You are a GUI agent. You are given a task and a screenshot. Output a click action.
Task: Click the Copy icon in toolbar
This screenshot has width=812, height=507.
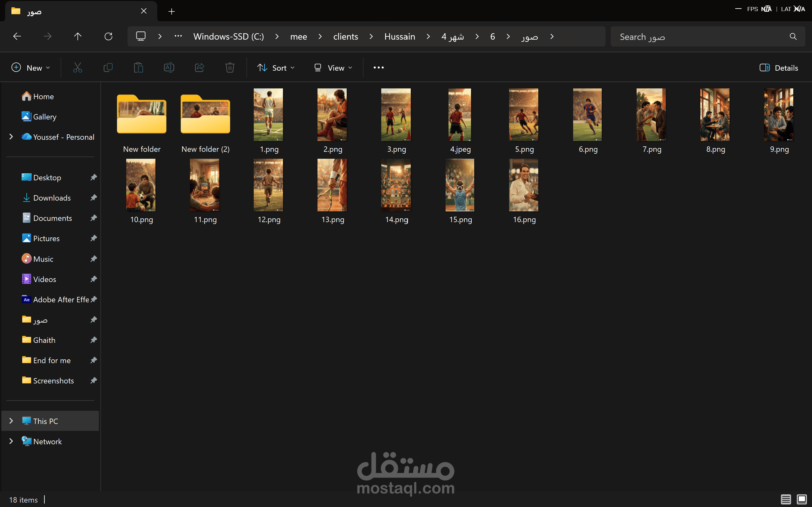point(108,68)
